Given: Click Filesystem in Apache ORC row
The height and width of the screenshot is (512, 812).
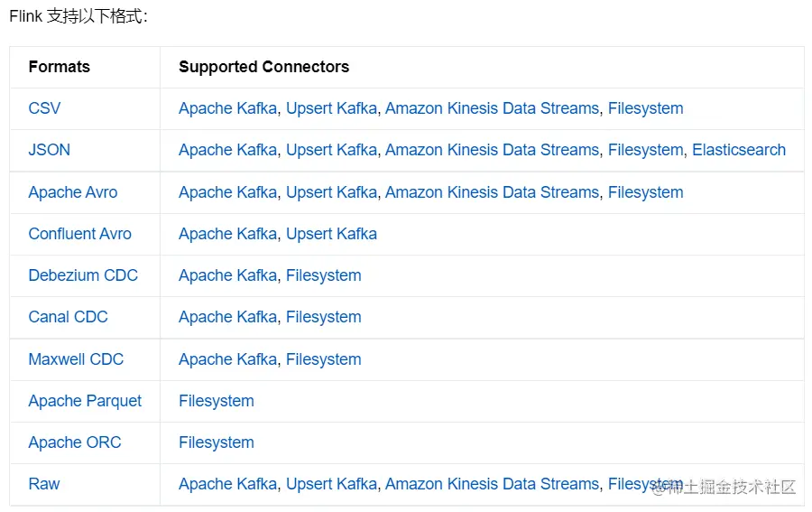Looking at the screenshot, I should click(x=217, y=442).
